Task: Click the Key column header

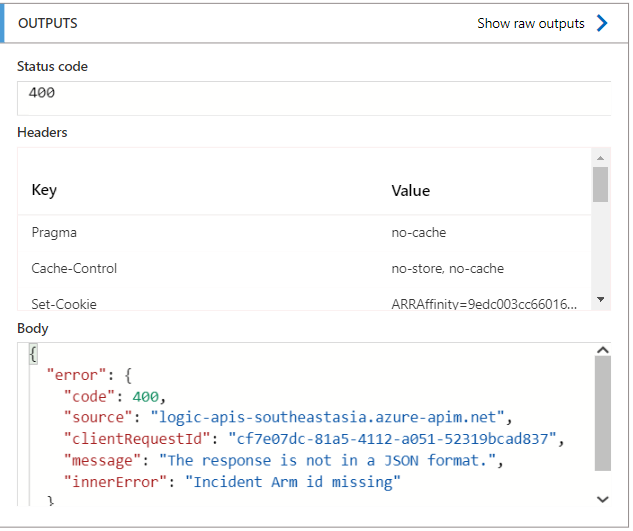Action: point(44,190)
